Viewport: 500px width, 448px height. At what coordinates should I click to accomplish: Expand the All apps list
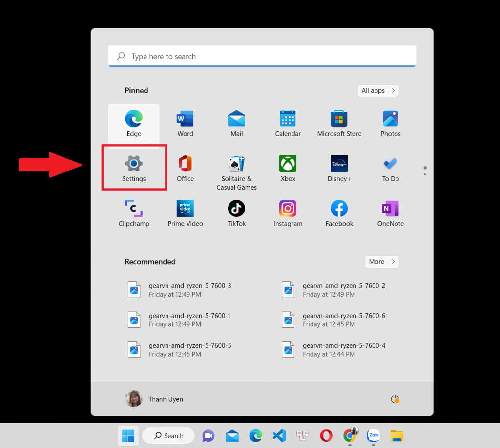378,90
